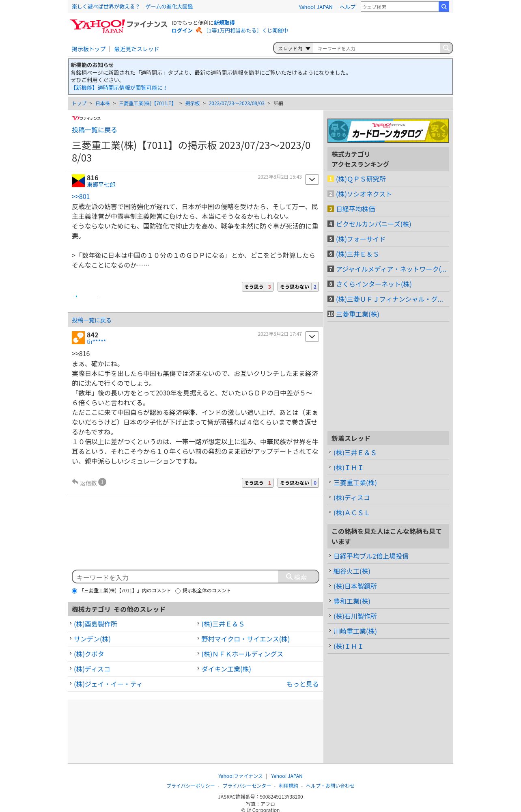Open (株)酉島製作所 thread
521x812 pixels.
click(95, 624)
